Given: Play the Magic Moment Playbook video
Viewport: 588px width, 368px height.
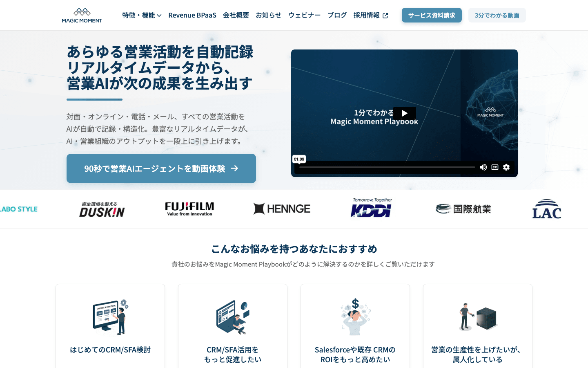Looking at the screenshot, I should tap(405, 113).
